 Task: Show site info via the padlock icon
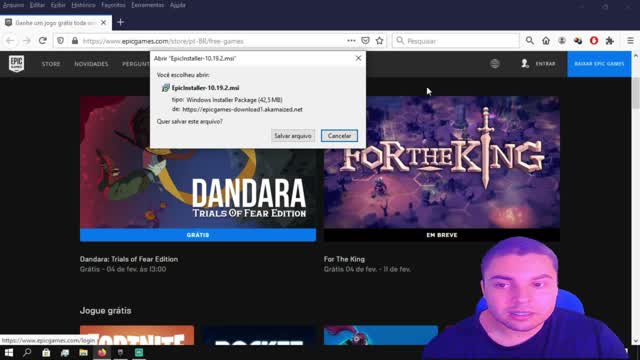click(75, 41)
